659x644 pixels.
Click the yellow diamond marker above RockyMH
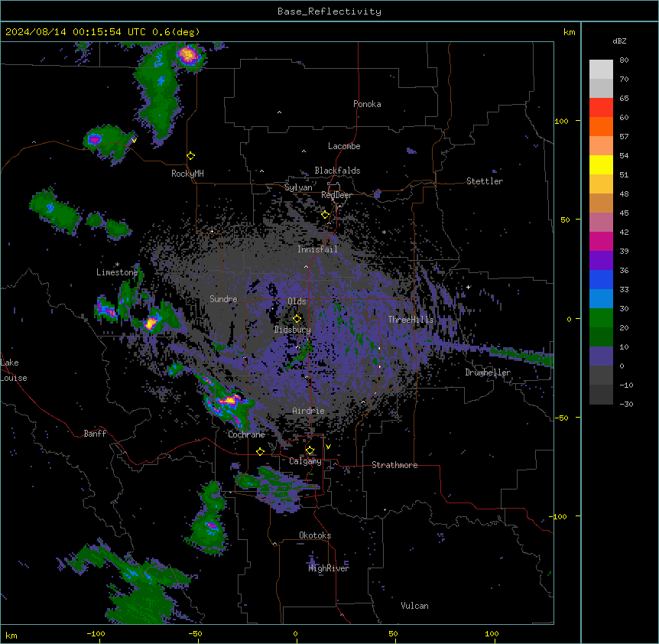191,156
